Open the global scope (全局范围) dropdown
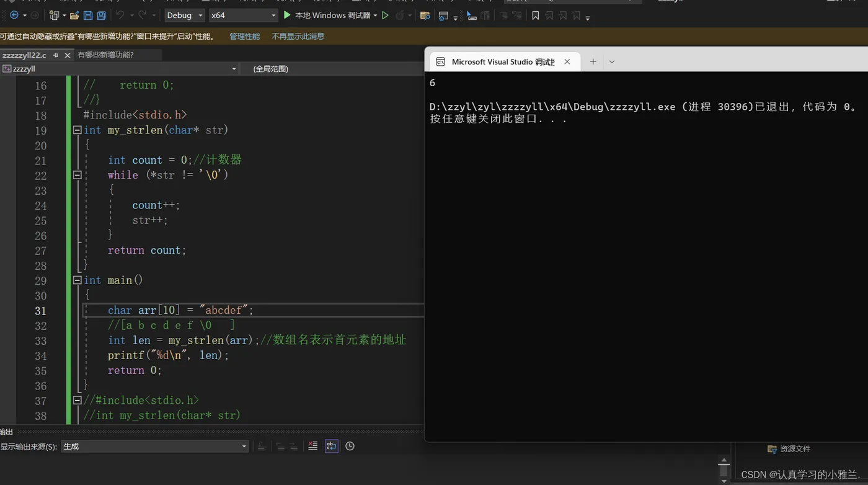This screenshot has height=485, width=868. [x=332, y=69]
